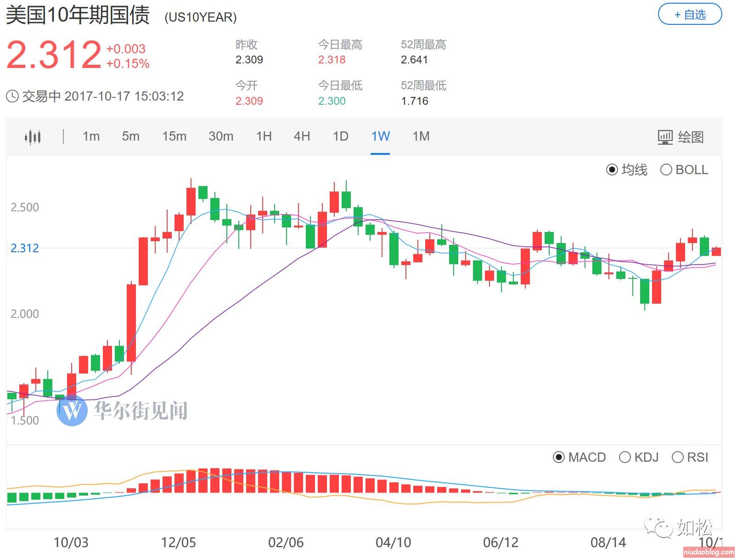Add to watchlist with + 自选 button

690,15
